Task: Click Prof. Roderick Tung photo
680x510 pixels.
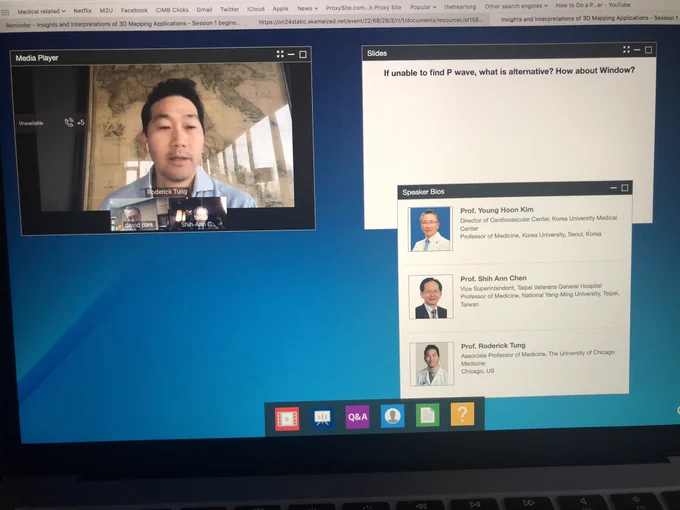Action: click(x=432, y=364)
